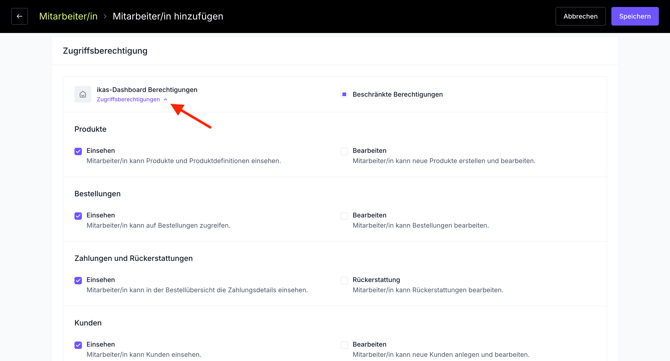Click the Zugriffsberechtigung section heading
The height and width of the screenshot is (361, 670).
click(x=105, y=51)
